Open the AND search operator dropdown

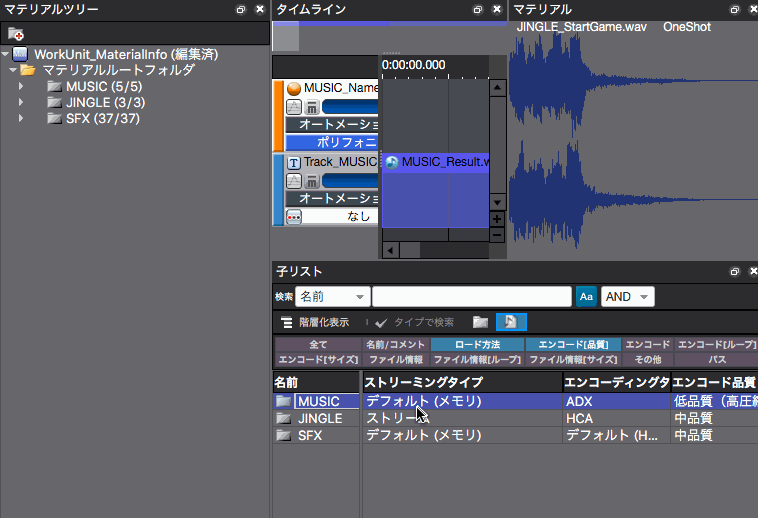[628, 297]
